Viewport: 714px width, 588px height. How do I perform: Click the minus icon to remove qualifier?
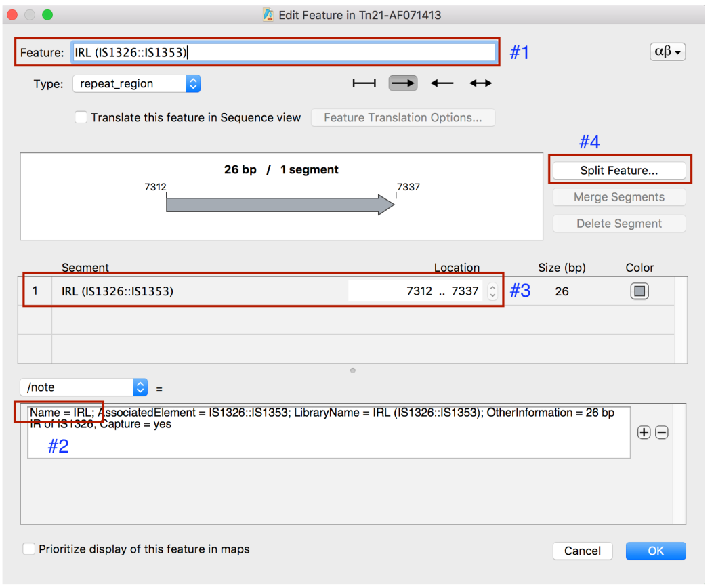click(662, 433)
